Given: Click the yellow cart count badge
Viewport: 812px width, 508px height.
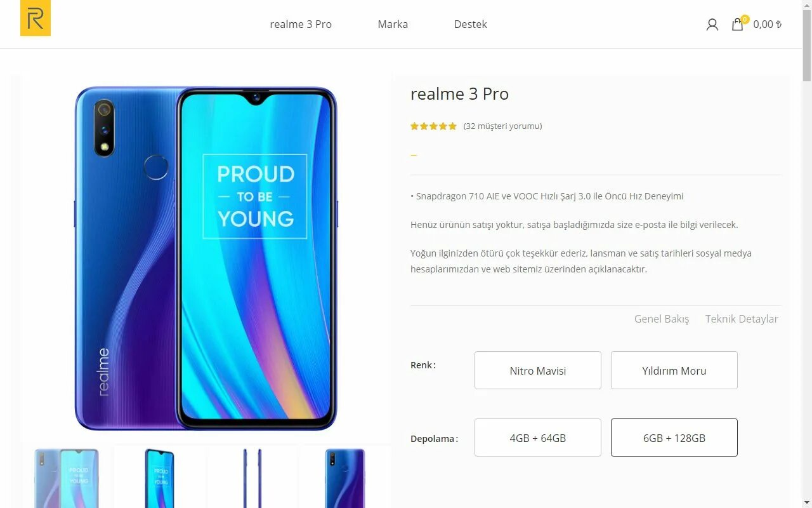Looking at the screenshot, I should (x=745, y=19).
